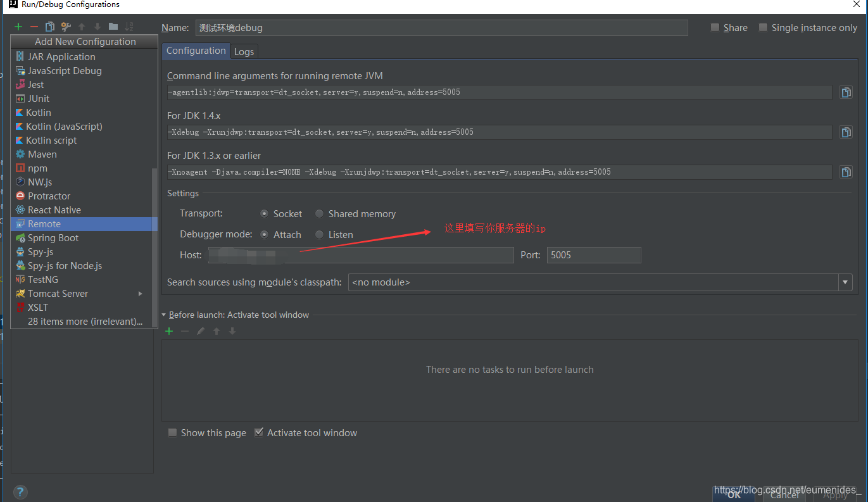Click the remote JVM -agentlib arguments field

pos(499,92)
